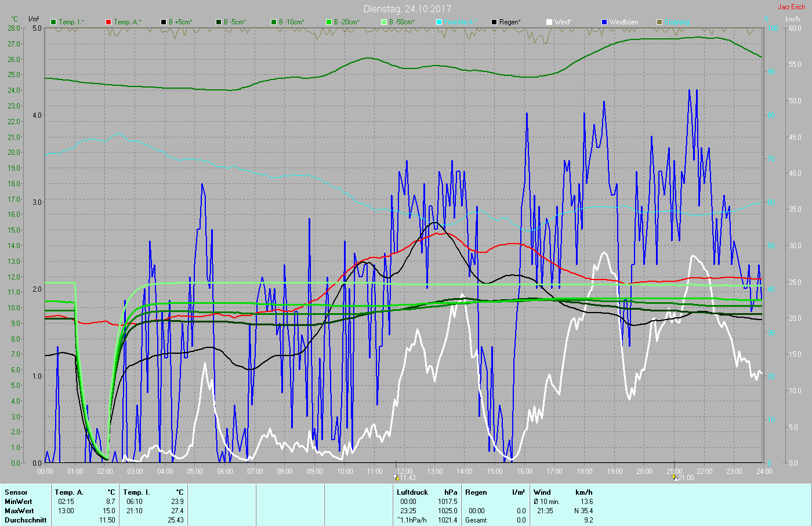
Task: Click the light green B -50cm swatch
Action: 384,22
